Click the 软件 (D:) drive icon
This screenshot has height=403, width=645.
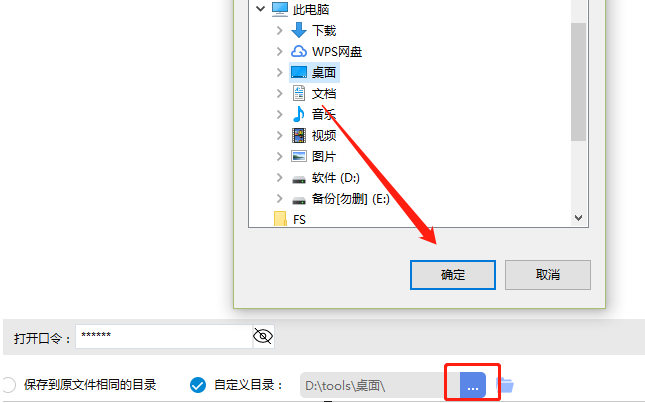click(299, 179)
